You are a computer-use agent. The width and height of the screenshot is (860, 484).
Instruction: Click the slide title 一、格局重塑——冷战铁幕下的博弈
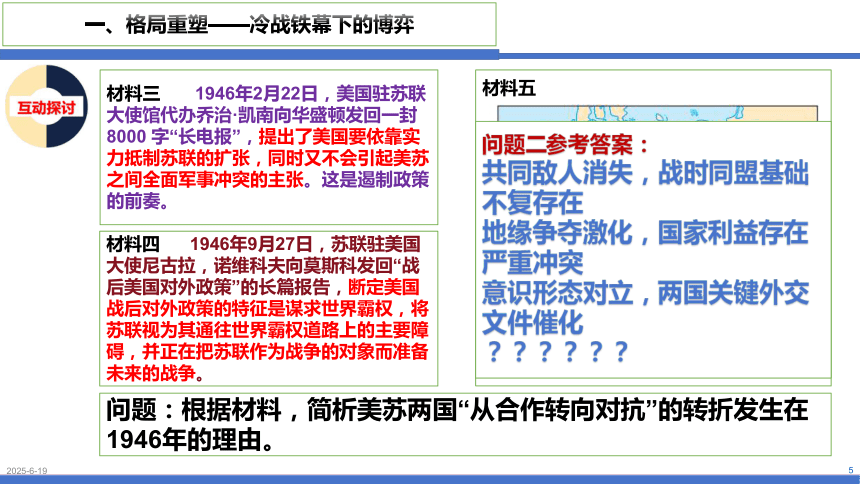[x=250, y=25]
